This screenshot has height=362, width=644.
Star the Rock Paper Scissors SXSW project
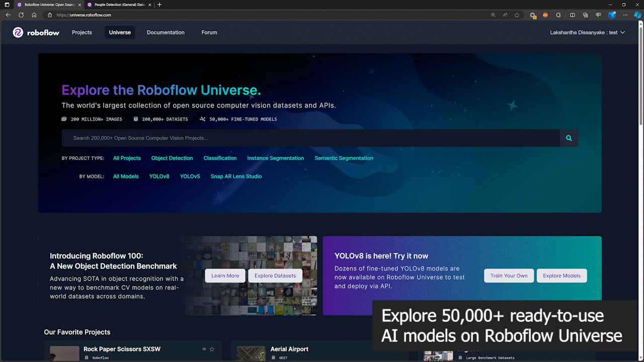click(212, 349)
